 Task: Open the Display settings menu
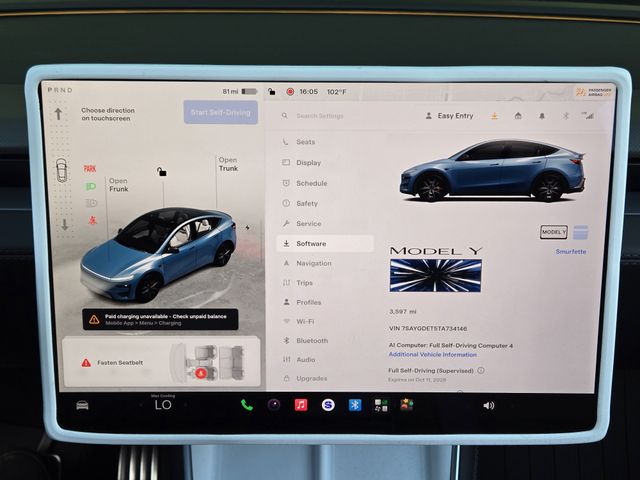pyautogui.click(x=325, y=162)
